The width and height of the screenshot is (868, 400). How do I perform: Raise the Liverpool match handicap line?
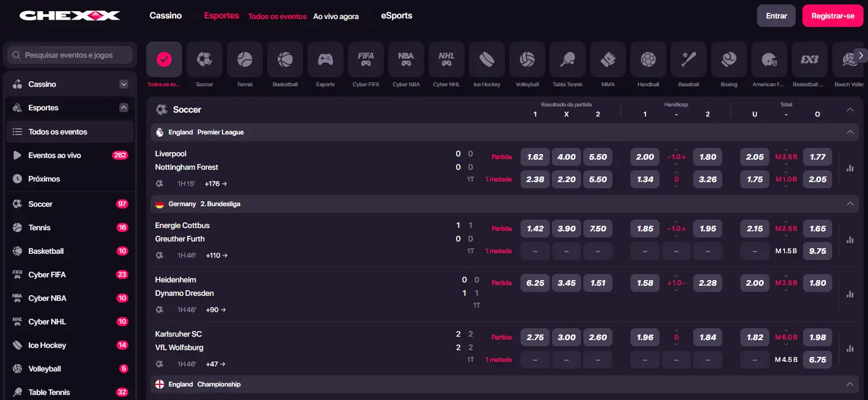(676, 150)
